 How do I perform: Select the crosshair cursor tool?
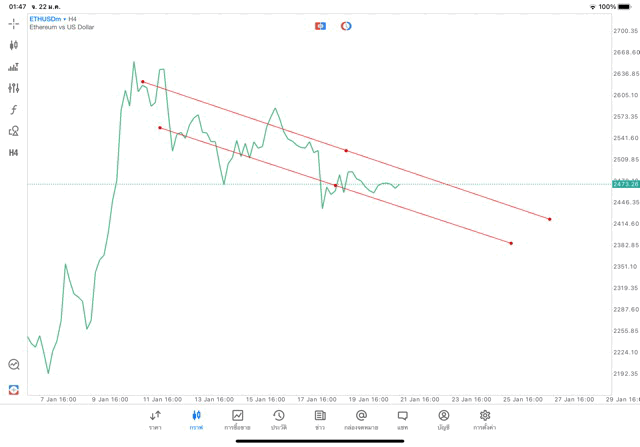point(14,23)
